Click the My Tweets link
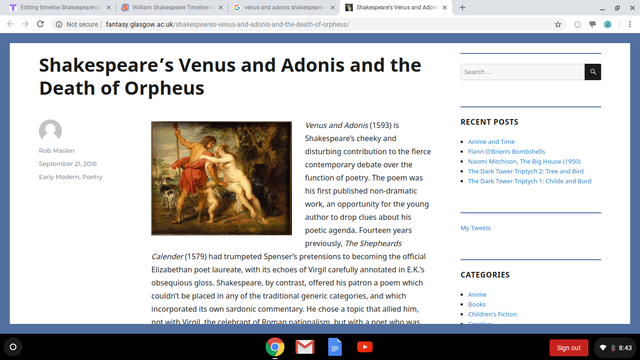Image resolution: width=640 pixels, height=360 pixels. [x=476, y=228]
